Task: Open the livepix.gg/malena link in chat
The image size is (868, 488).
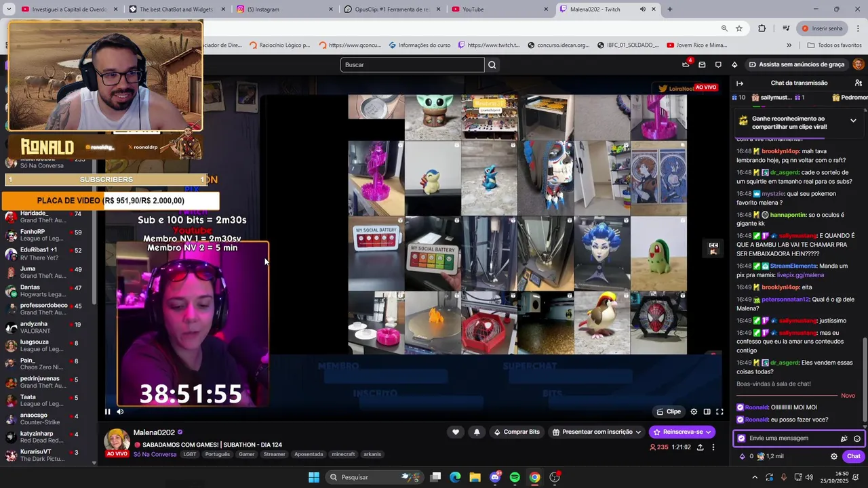Action: [x=800, y=275]
